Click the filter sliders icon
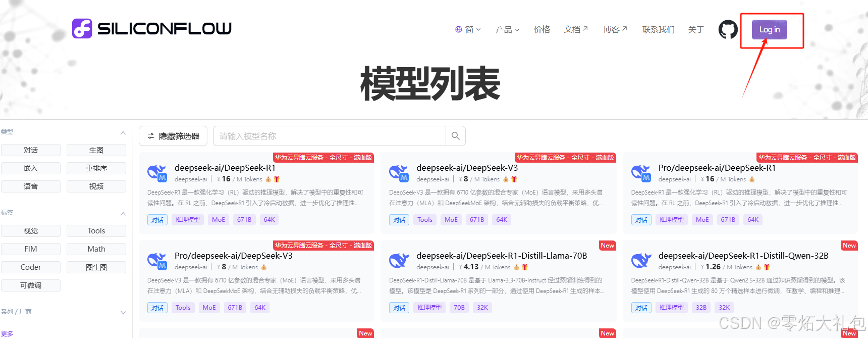868x338 pixels. (x=151, y=136)
